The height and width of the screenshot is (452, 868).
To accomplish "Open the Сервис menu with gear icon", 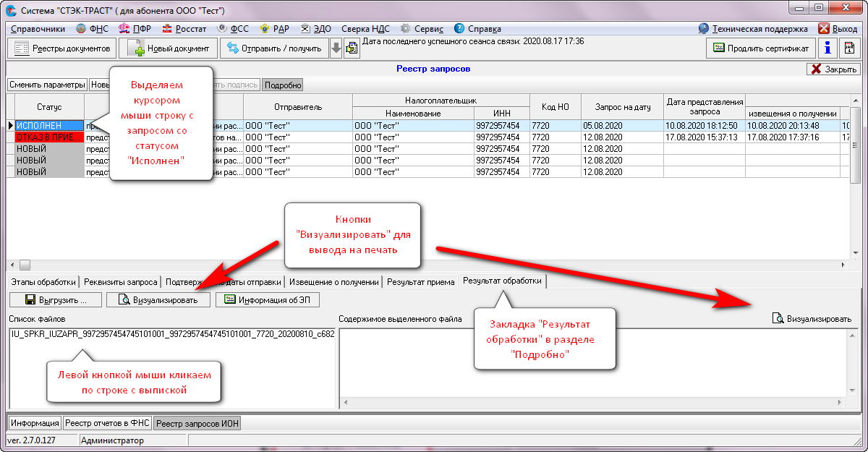I will tap(422, 29).
